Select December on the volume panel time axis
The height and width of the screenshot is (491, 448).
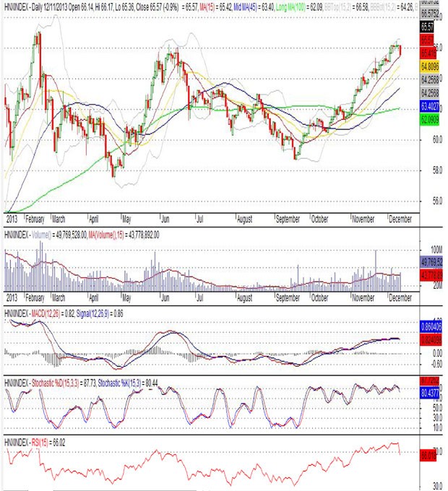point(400,297)
